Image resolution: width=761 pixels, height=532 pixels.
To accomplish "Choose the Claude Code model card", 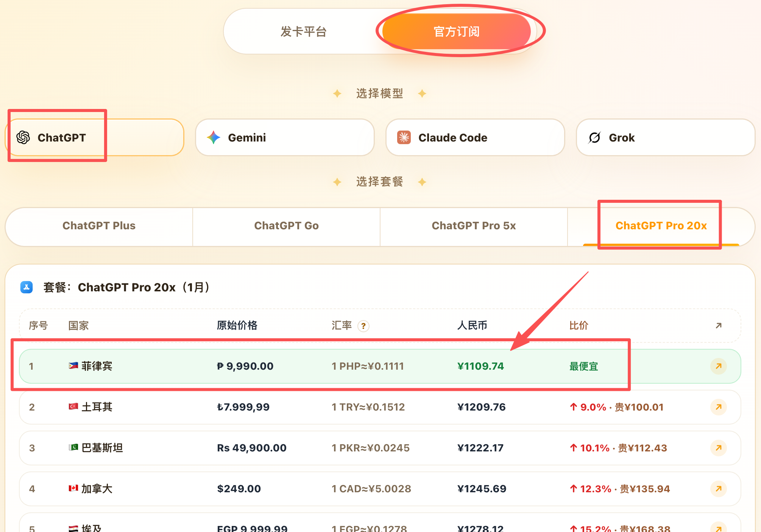I will tap(475, 137).
